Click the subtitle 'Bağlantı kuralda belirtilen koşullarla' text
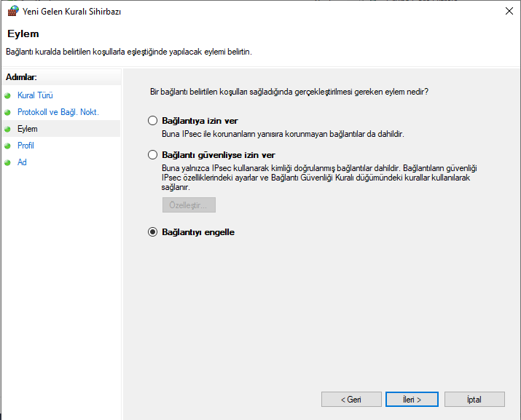The width and height of the screenshot is (521, 420). [x=129, y=52]
